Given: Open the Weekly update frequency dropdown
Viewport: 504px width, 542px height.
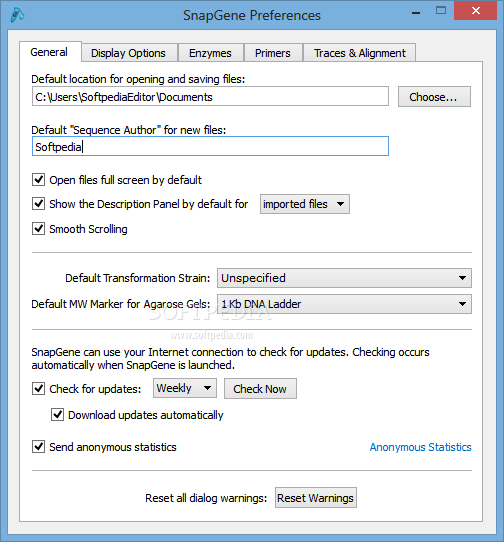Looking at the screenshot, I should (185, 388).
